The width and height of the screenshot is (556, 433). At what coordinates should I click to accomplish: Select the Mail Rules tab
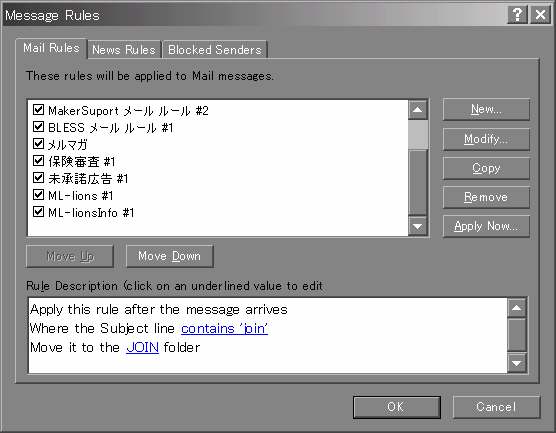click(x=51, y=48)
